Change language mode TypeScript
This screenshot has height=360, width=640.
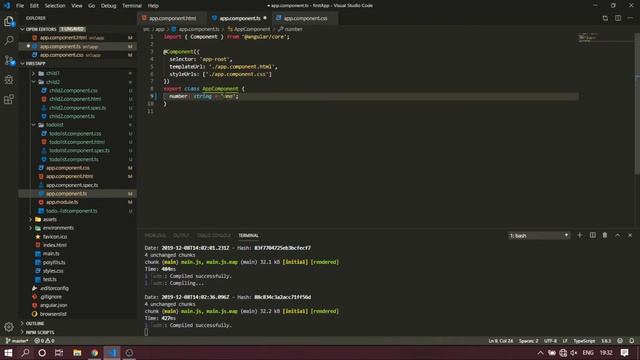[584, 341]
